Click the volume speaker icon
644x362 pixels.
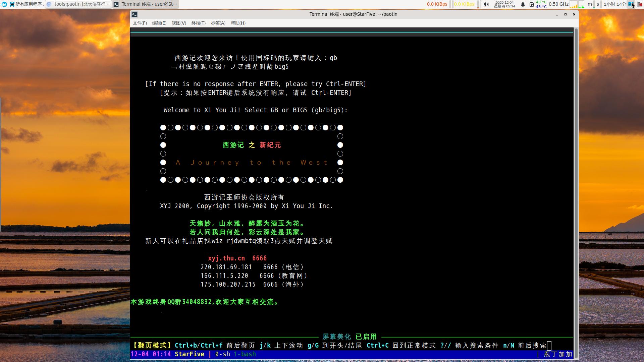click(486, 4)
